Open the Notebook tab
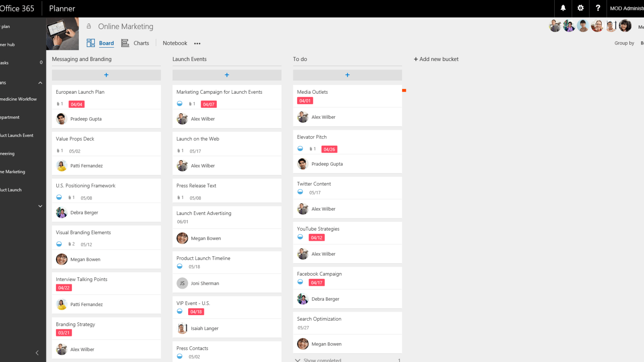Viewport: 644px width, 362px height. coord(175,43)
